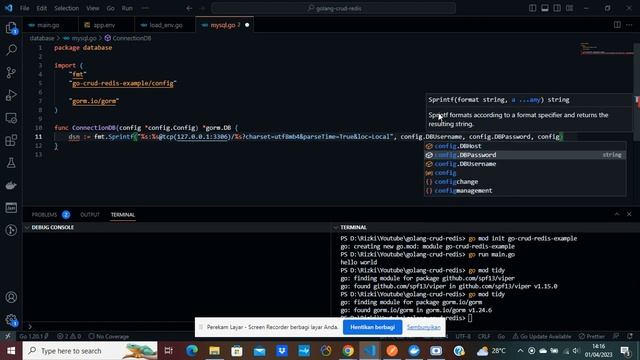Click the Sembunyikan link
The width and height of the screenshot is (640, 360).
coord(424,327)
